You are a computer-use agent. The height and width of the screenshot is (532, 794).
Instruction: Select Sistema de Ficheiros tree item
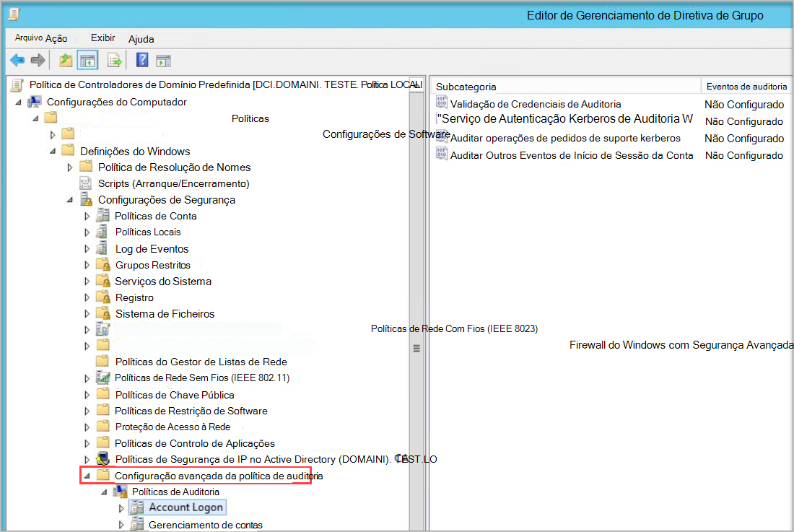[165, 314]
